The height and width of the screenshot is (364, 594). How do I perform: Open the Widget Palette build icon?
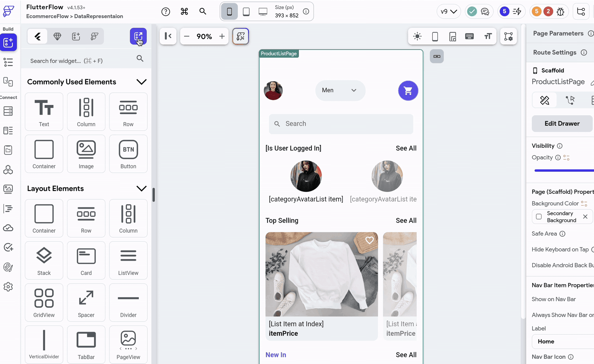(8, 42)
